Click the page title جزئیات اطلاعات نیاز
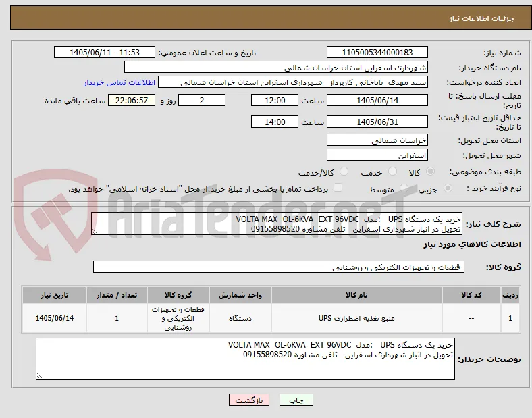This screenshot has height=418, width=532. click(482, 18)
